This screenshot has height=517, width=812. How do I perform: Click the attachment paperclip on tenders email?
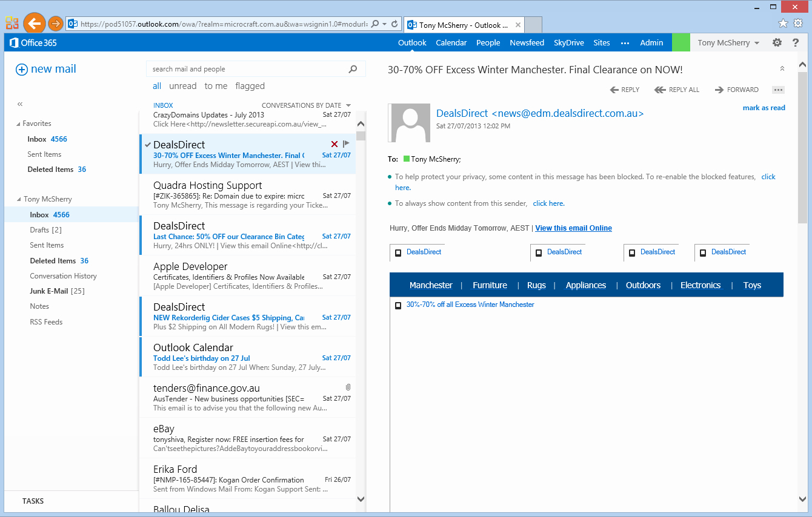(348, 387)
